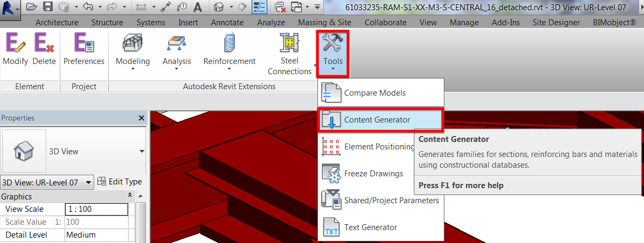Click the 3D View house thumbnail in Properties
This screenshot has width=644, height=243.
click(x=24, y=152)
